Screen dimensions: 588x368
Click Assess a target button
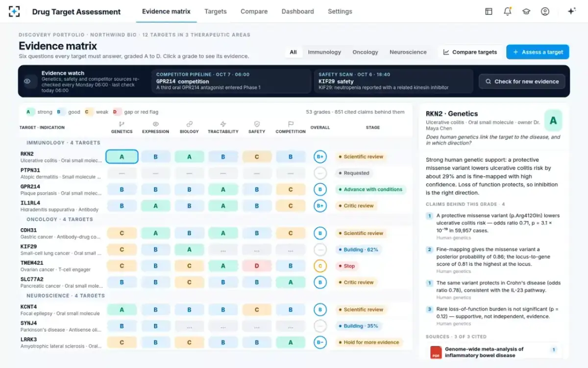538,52
